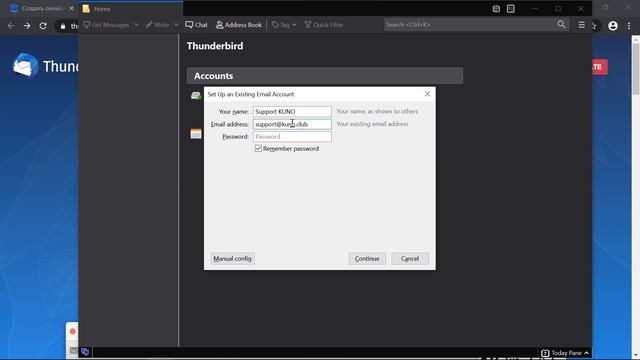Click the Your name field
This screenshot has width=640, height=360.
coord(292,111)
